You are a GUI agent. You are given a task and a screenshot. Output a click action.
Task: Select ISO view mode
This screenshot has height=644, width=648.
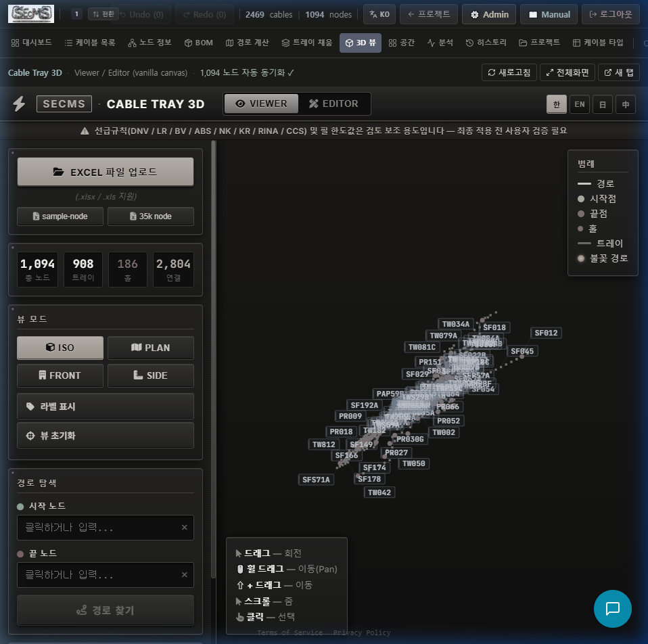click(60, 348)
